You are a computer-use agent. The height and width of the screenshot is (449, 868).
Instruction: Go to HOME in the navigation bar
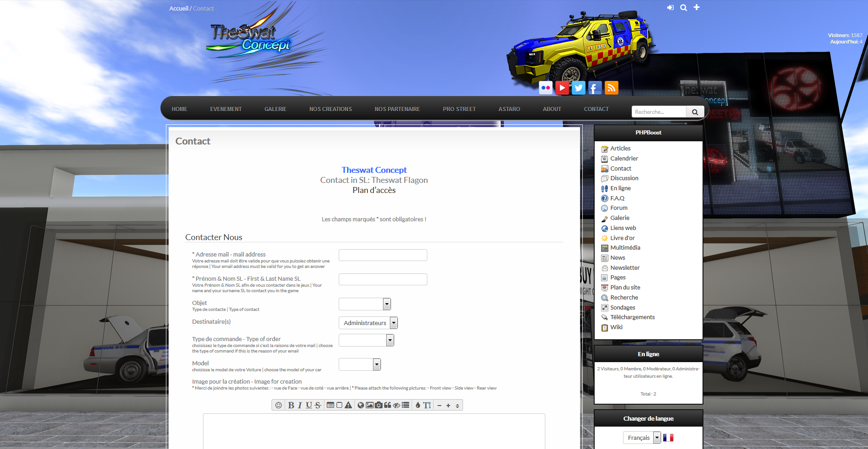pos(180,109)
